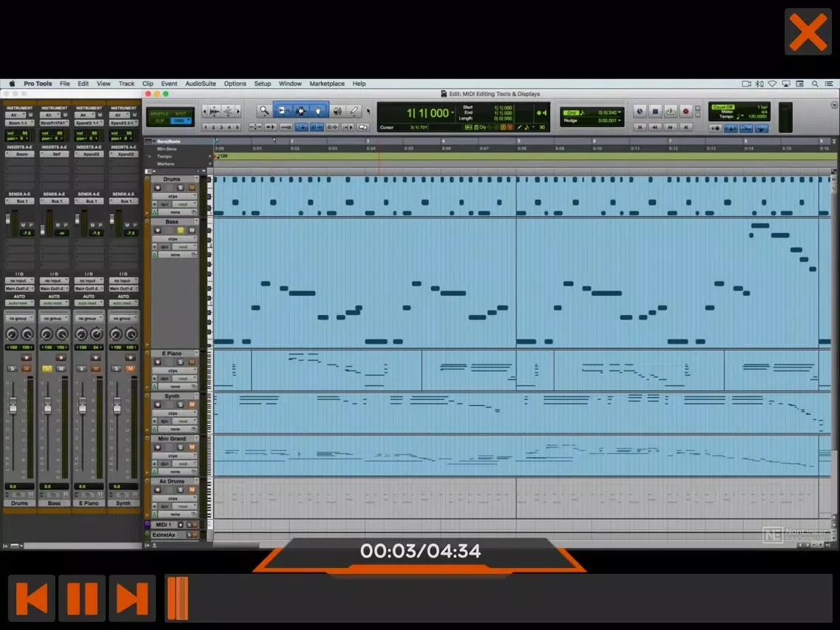
Task: Open main counter format dropdown arrow
Action: tap(453, 113)
